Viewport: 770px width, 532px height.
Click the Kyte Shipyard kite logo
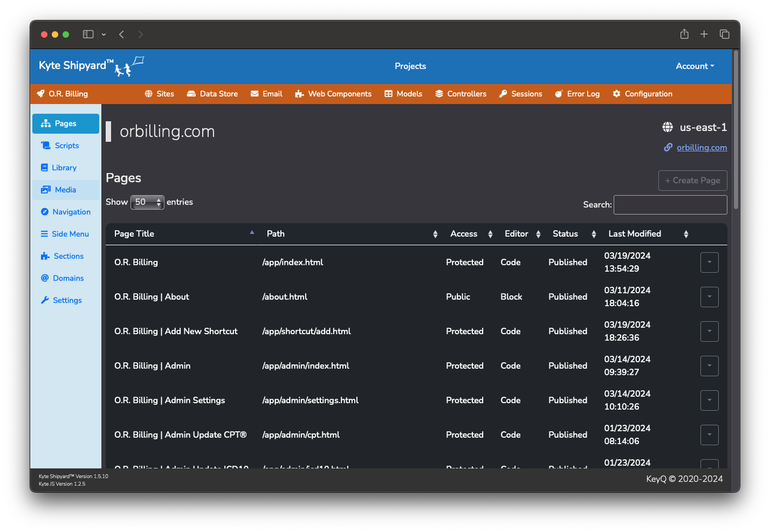[129, 66]
